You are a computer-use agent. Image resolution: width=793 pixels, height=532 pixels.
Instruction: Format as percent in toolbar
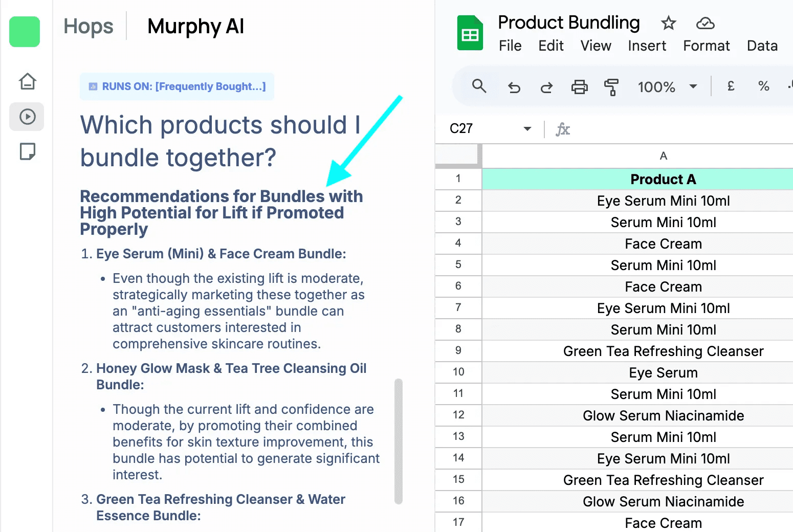coord(764,86)
